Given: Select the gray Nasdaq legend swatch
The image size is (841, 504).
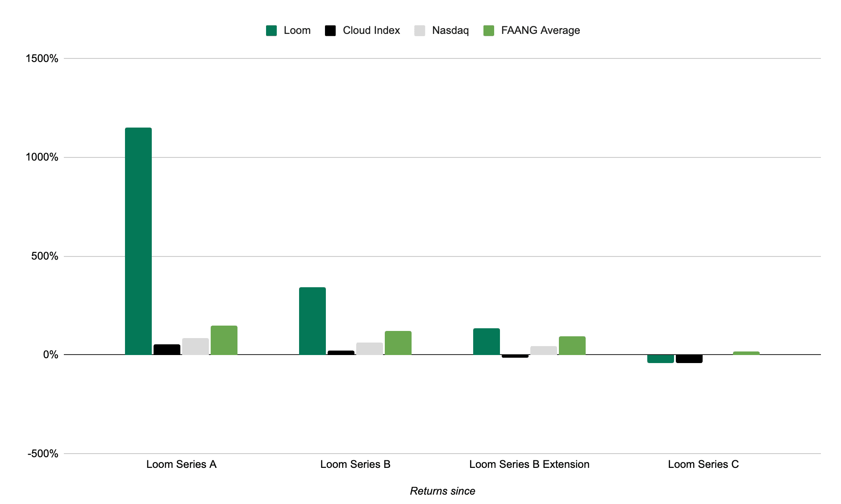Looking at the screenshot, I should [x=420, y=30].
